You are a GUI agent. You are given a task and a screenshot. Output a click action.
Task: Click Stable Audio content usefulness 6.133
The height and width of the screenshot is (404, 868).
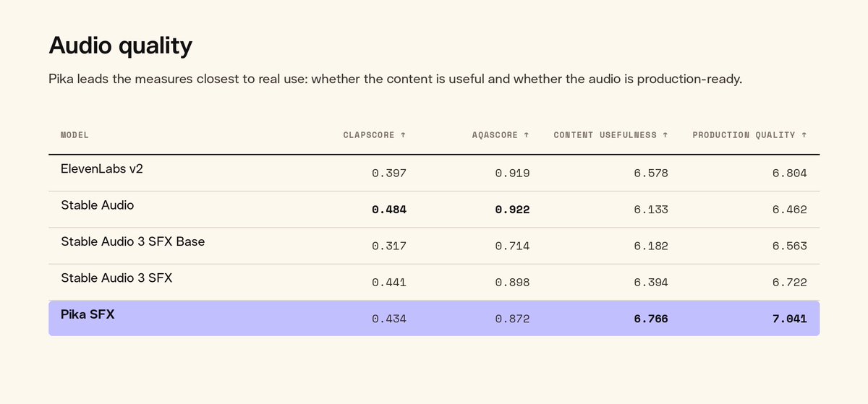point(651,210)
